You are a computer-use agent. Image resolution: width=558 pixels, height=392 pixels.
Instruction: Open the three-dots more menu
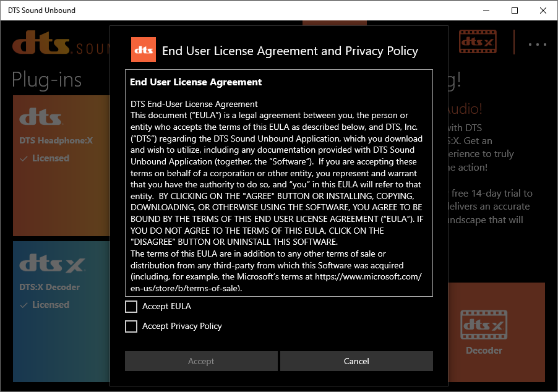pyautogui.click(x=537, y=45)
